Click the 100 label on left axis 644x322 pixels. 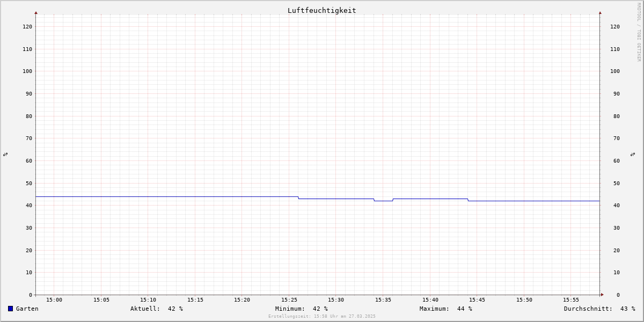(x=27, y=71)
